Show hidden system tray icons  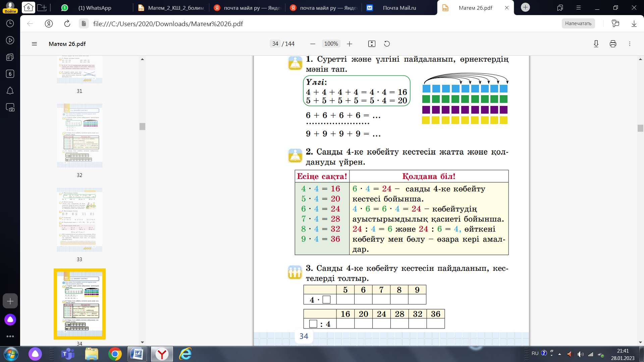click(559, 354)
